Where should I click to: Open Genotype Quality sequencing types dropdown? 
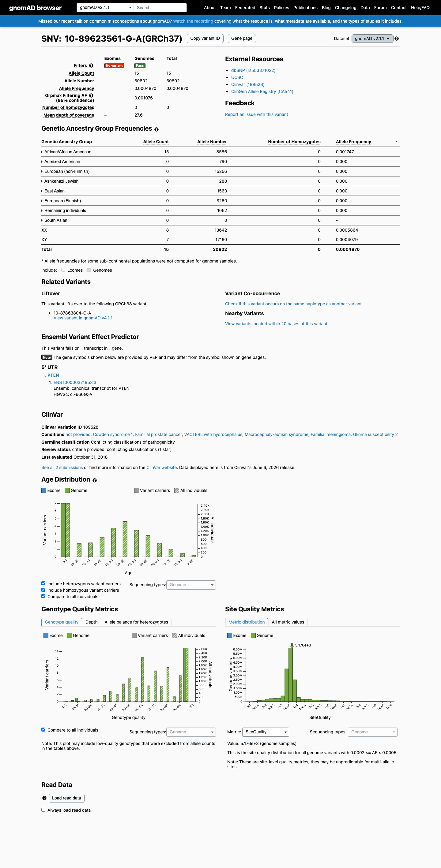click(x=191, y=732)
